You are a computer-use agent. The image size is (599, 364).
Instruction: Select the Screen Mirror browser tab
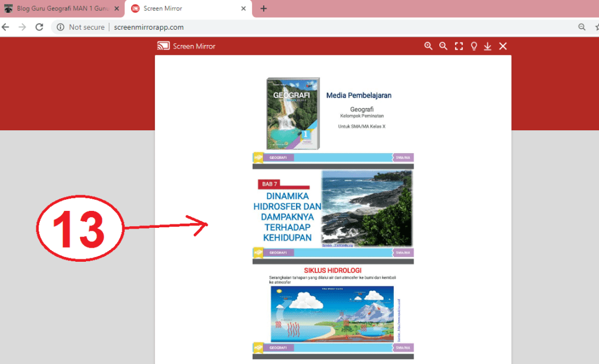(x=181, y=9)
